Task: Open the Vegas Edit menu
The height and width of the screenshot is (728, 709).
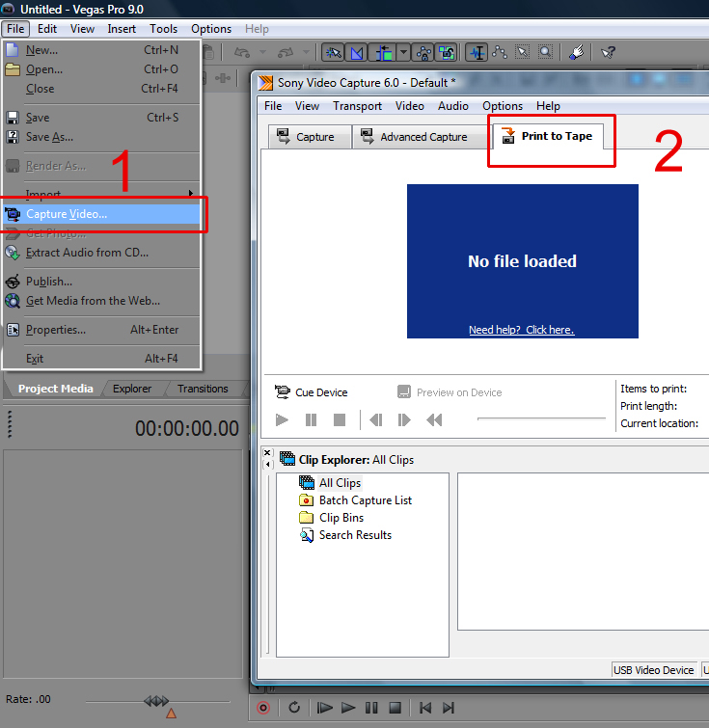Action: click(x=47, y=29)
